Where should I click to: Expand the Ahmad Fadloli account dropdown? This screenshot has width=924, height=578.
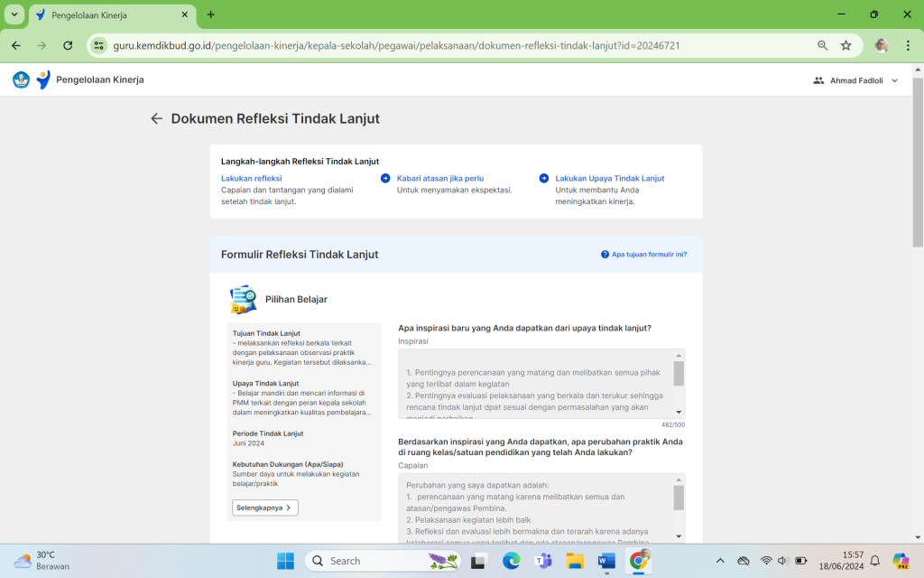(893, 80)
